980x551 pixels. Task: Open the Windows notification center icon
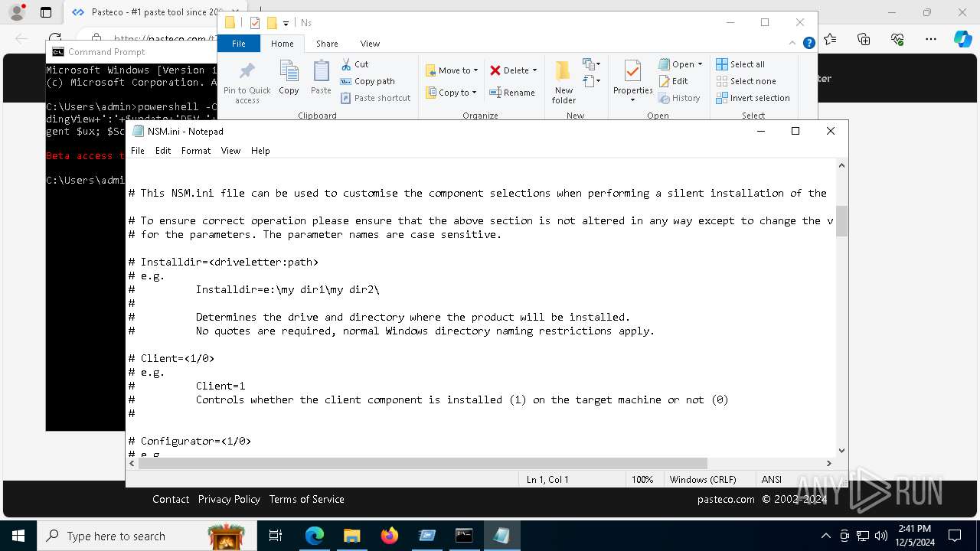pyautogui.click(x=955, y=536)
